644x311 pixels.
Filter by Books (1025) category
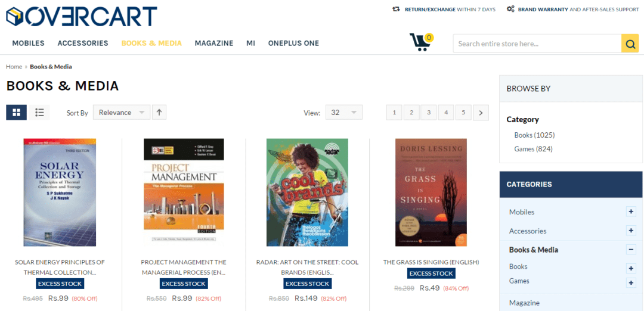tap(534, 135)
